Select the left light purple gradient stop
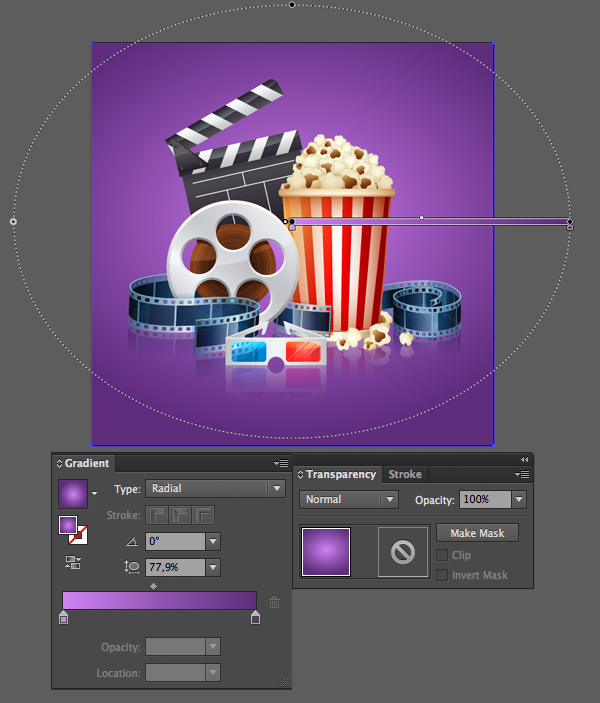 tap(64, 617)
